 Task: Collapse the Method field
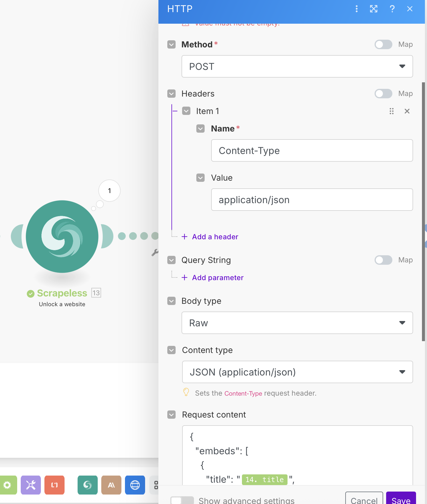(171, 44)
